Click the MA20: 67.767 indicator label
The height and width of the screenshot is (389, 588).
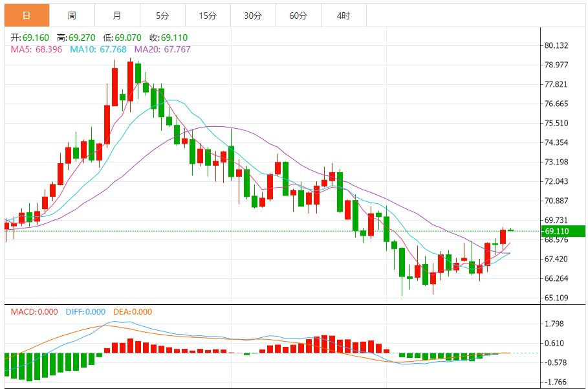(162, 49)
